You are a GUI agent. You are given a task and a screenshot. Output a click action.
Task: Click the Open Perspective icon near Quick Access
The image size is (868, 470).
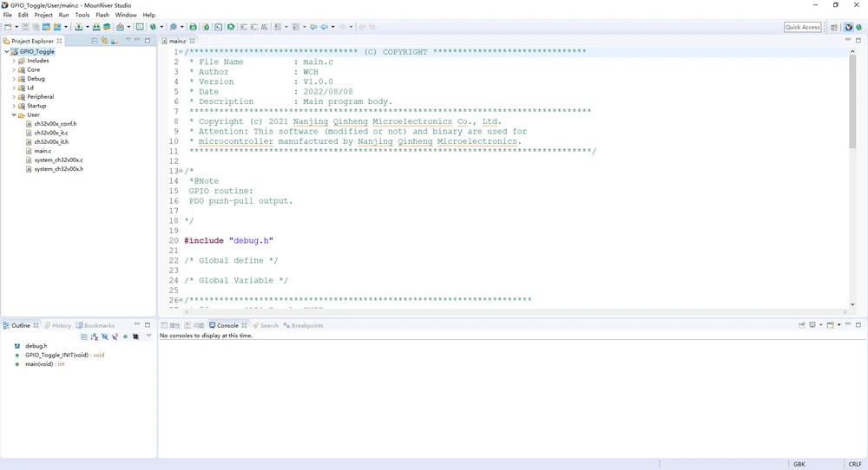tap(834, 27)
